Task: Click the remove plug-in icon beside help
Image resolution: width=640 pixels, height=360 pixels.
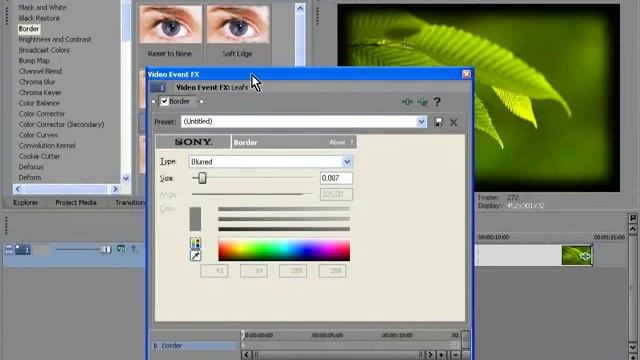Action: (422, 102)
